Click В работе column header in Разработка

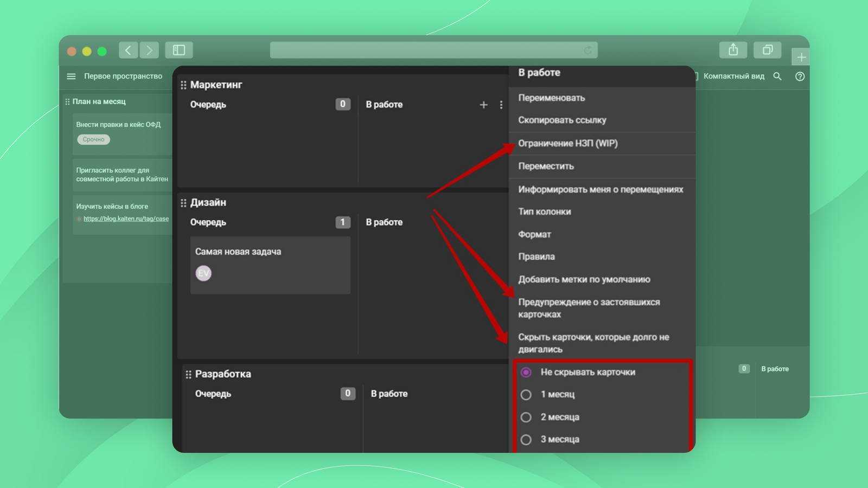pyautogui.click(x=389, y=394)
